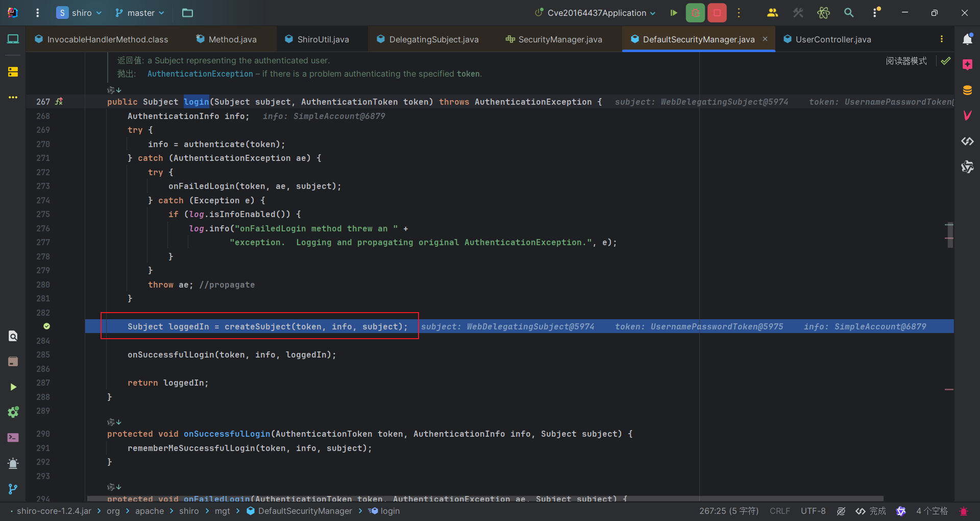
Task: Open the build tools hammer icon
Action: [x=798, y=13]
